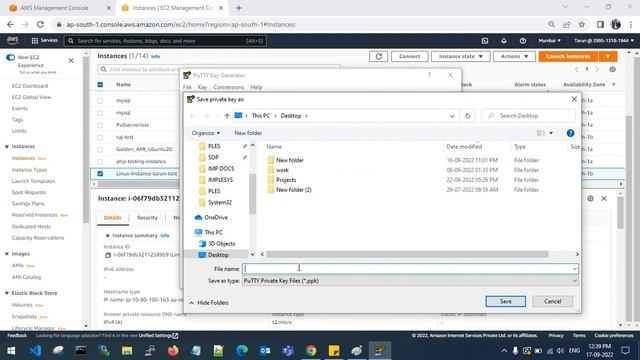The height and width of the screenshot is (360, 640).
Task: Open Sticky Notes from the taskbar
Action: [334, 350]
